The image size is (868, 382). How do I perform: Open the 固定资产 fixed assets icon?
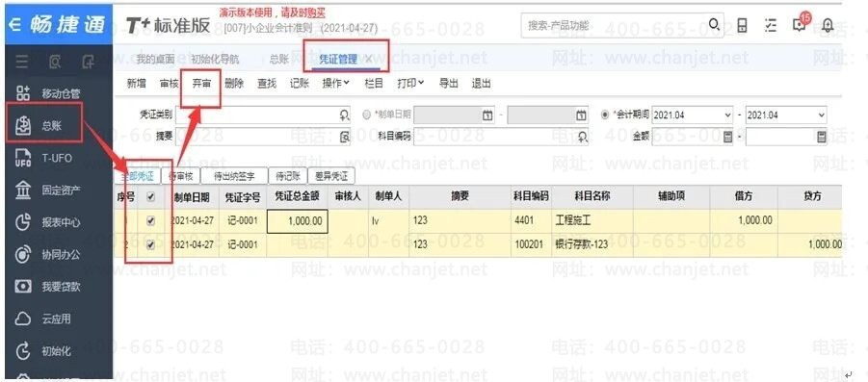(x=23, y=191)
